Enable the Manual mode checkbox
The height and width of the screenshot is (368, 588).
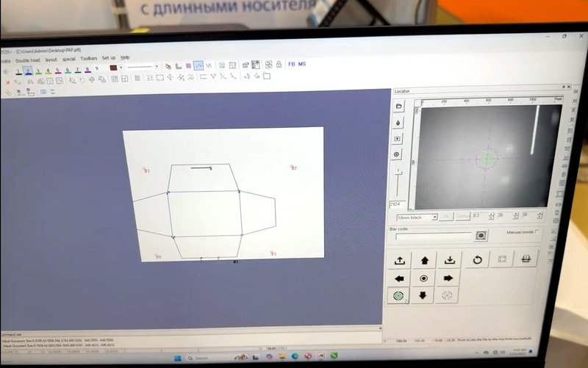[x=537, y=231]
